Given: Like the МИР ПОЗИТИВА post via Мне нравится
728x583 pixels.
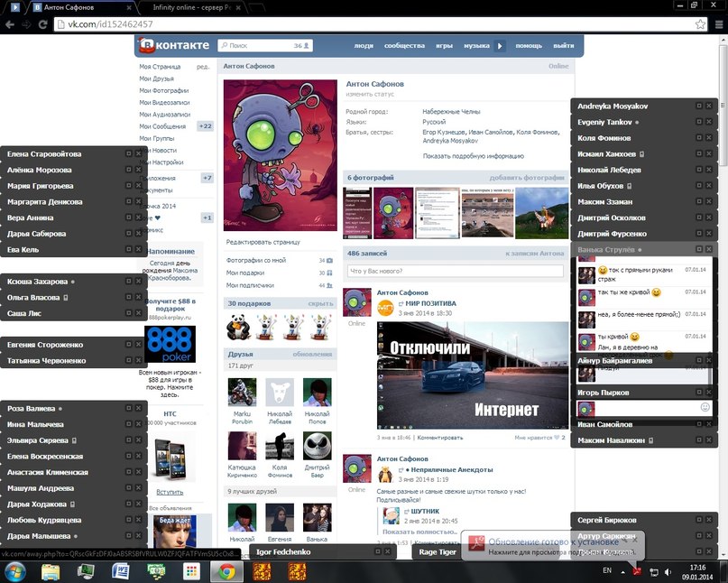Looking at the screenshot, I should tap(539, 438).
